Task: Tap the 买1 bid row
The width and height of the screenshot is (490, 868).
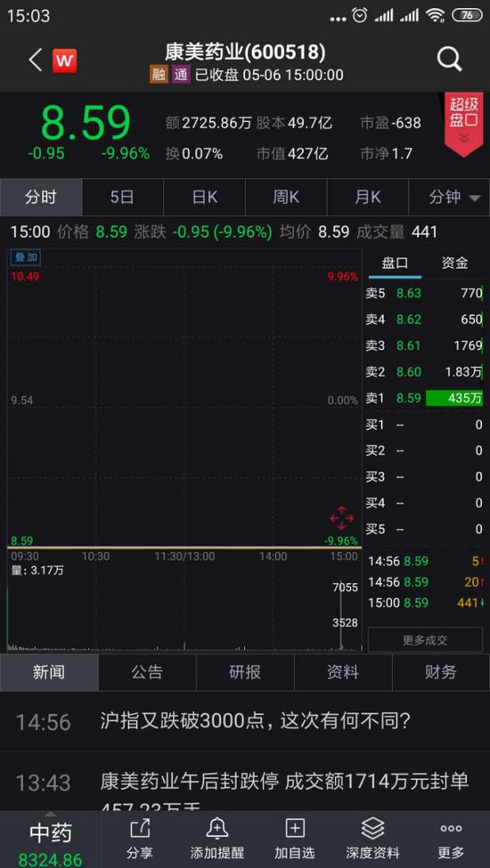Action: click(424, 425)
